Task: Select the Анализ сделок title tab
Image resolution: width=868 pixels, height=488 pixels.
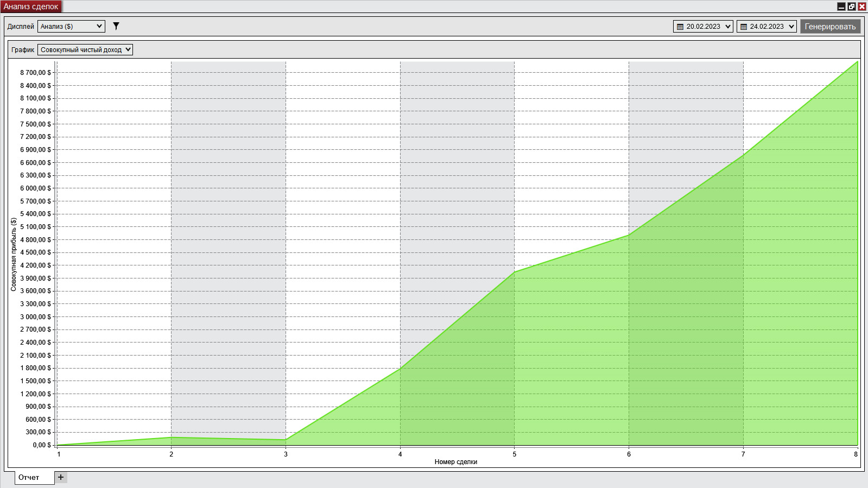Action: 31,7
